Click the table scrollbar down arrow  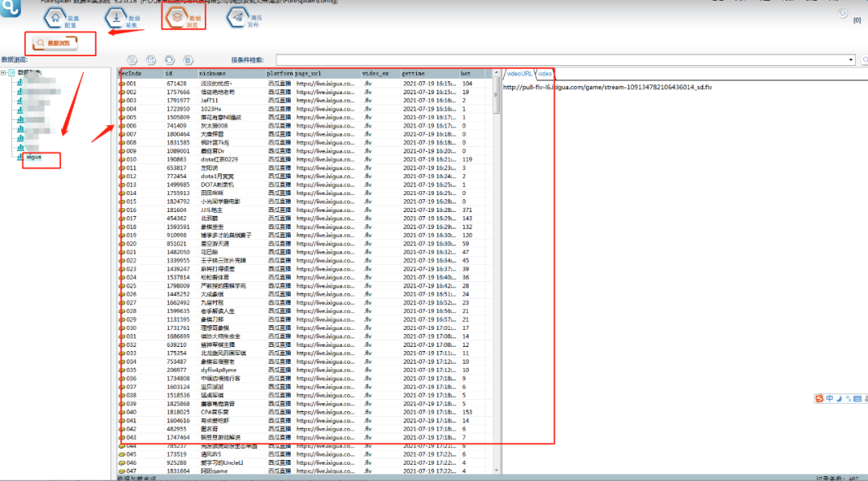point(496,471)
